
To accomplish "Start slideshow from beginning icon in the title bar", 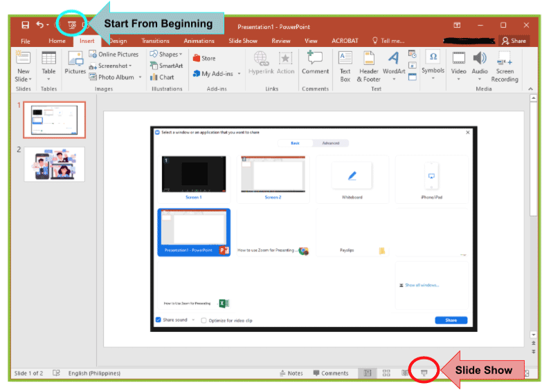I will click(x=72, y=25).
